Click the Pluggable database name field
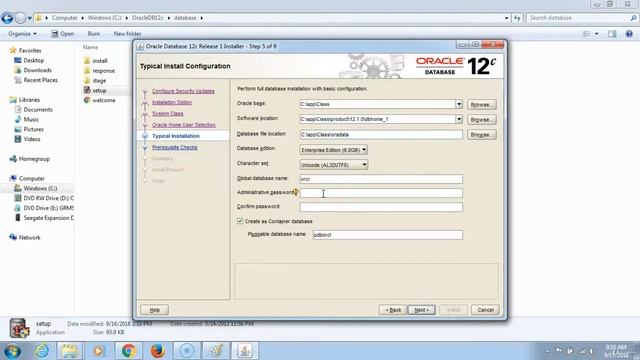640x360 pixels. point(388,235)
